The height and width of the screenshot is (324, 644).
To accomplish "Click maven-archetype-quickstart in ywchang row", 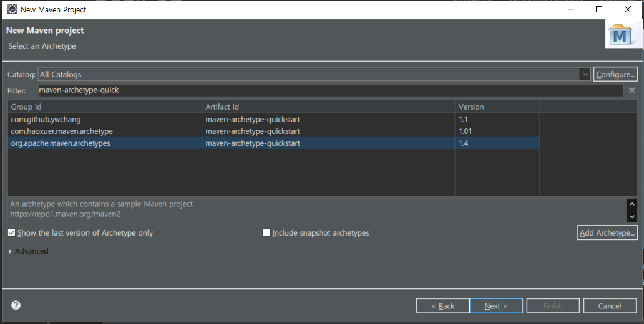I will 253,120.
